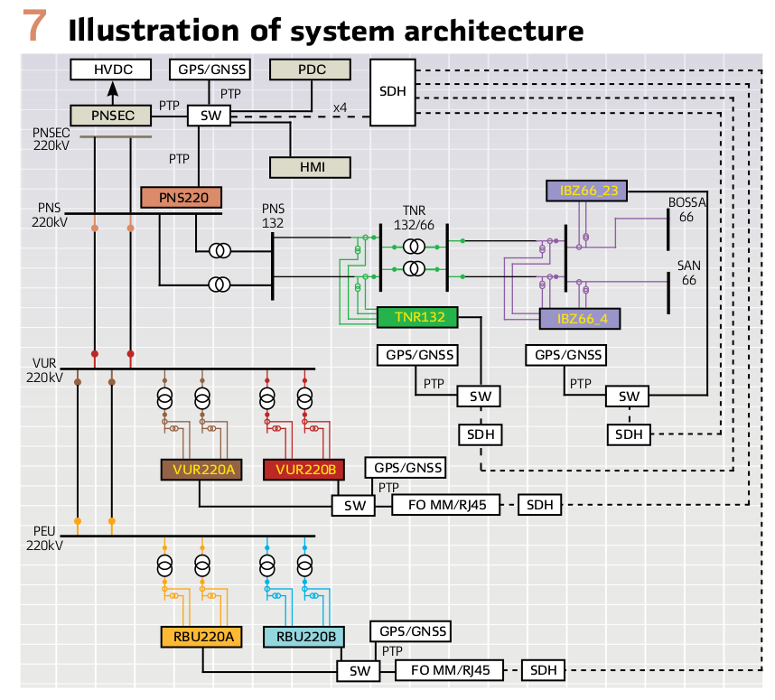
Task: Click the purple IBZ66_4 block
Action: pos(579,318)
